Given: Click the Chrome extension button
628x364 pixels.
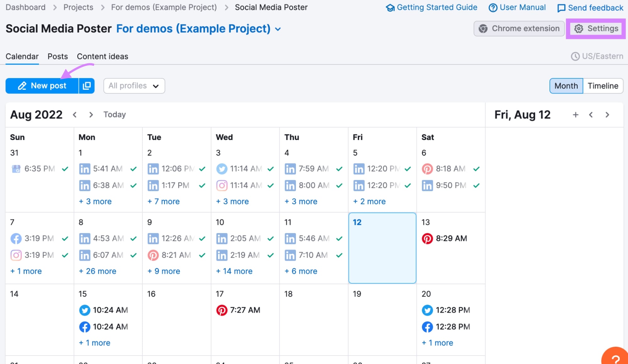Looking at the screenshot, I should click(519, 28).
